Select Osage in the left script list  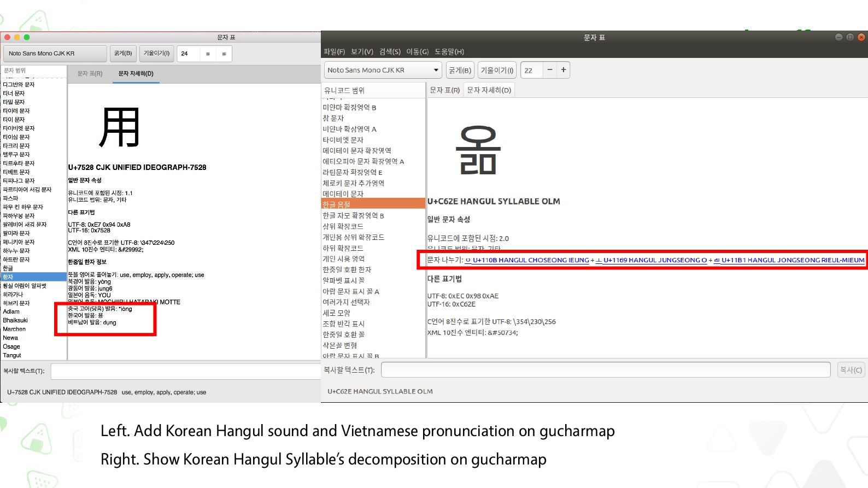click(33, 346)
